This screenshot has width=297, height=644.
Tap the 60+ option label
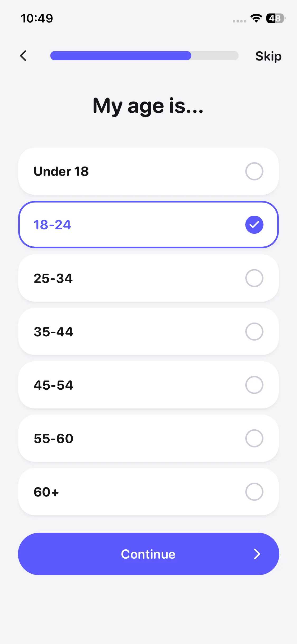tap(46, 492)
